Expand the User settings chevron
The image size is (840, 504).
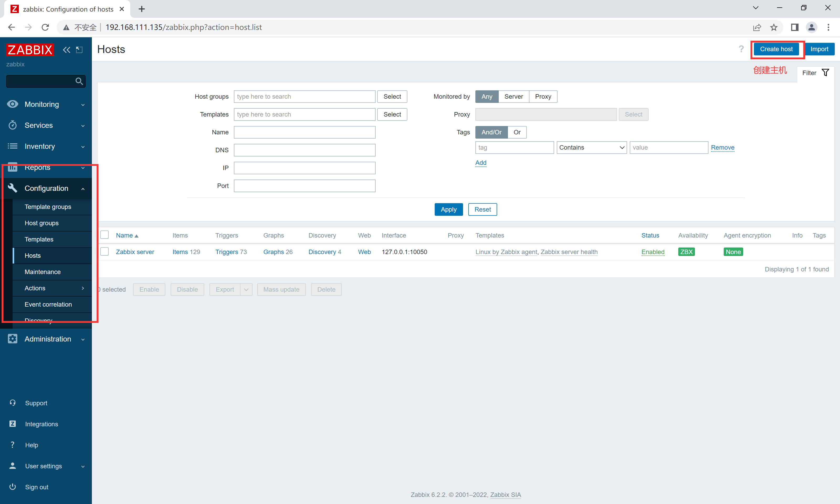(x=83, y=467)
